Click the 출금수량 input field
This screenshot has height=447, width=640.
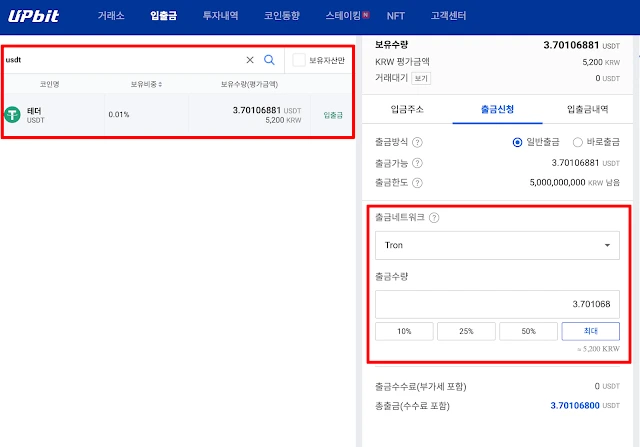tap(497, 304)
